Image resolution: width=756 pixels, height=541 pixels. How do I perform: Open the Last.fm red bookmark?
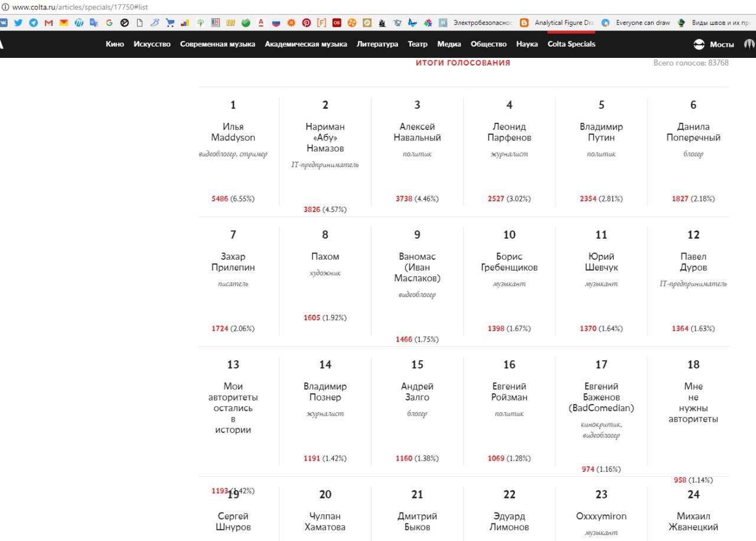(337, 23)
